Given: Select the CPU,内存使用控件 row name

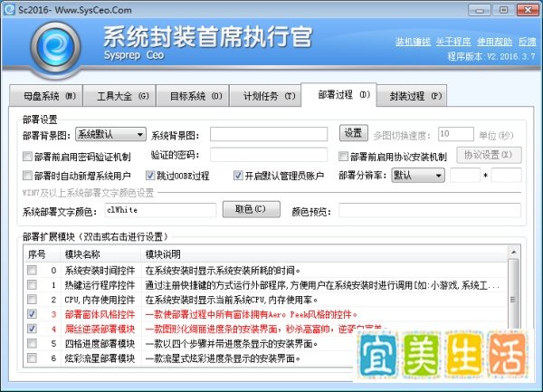Looking at the screenshot, I should (x=100, y=300).
